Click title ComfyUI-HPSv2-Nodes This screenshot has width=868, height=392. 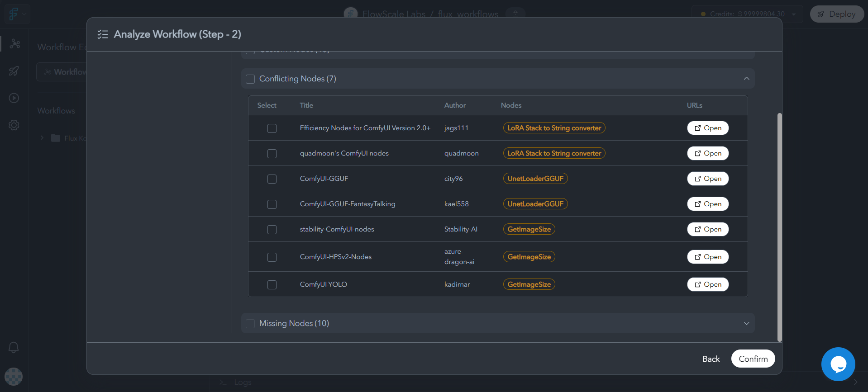pos(336,257)
